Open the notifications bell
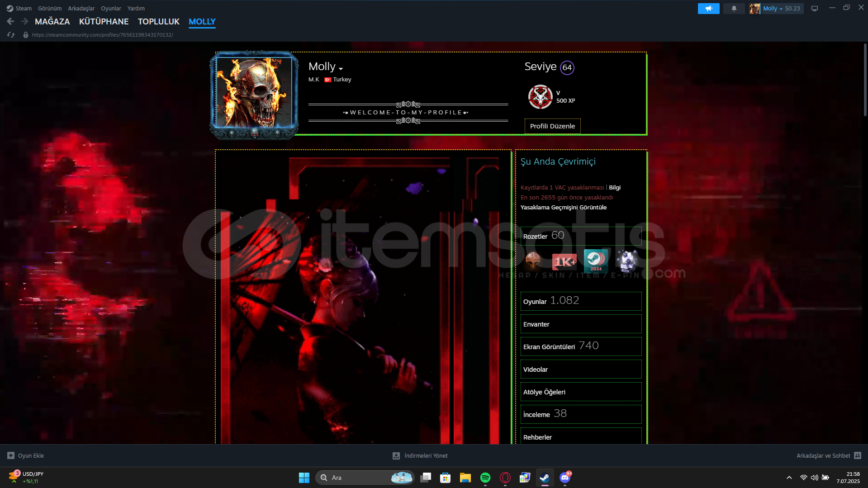Viewport: 868px width, 488px height. tap(734, 8)
